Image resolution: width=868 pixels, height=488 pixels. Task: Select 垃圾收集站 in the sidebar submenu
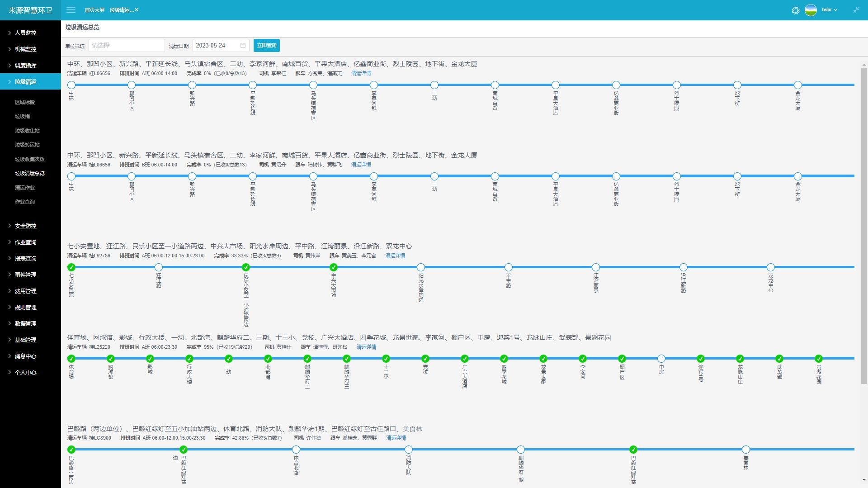(x=27, y=131)
